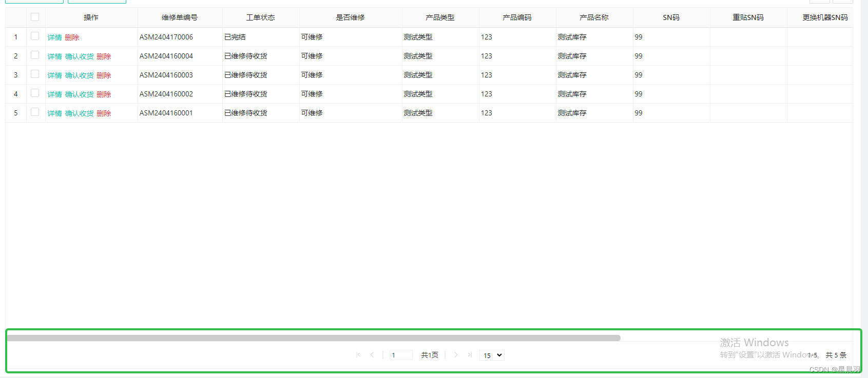Click the 共 5 条 total records label
Image resolution: width=868 pixels, height=378 pixels.
coord(836,355)
